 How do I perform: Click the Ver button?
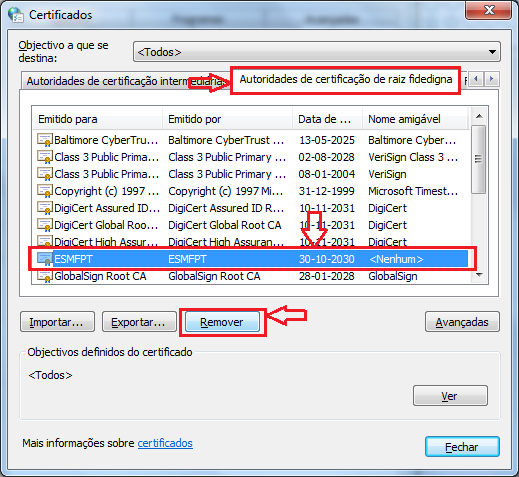pyautogui.click(x=450, y=396)
